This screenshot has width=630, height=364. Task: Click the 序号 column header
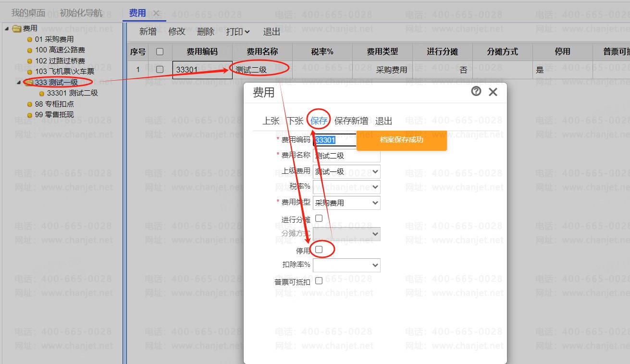point(138,52)
